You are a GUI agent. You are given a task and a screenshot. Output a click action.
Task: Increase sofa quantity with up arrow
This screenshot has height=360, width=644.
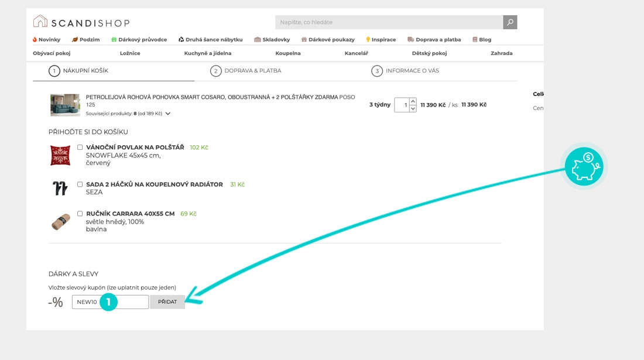[413, 101]
